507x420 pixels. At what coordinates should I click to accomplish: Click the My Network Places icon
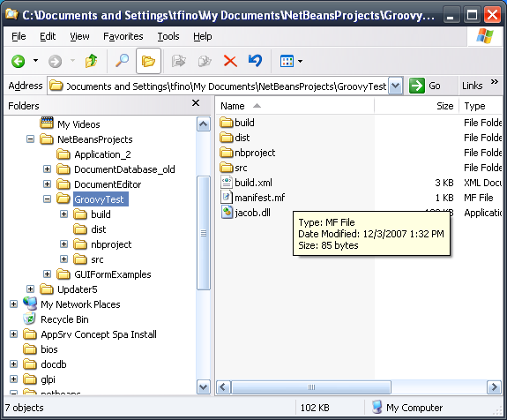(x=30, y=304)
